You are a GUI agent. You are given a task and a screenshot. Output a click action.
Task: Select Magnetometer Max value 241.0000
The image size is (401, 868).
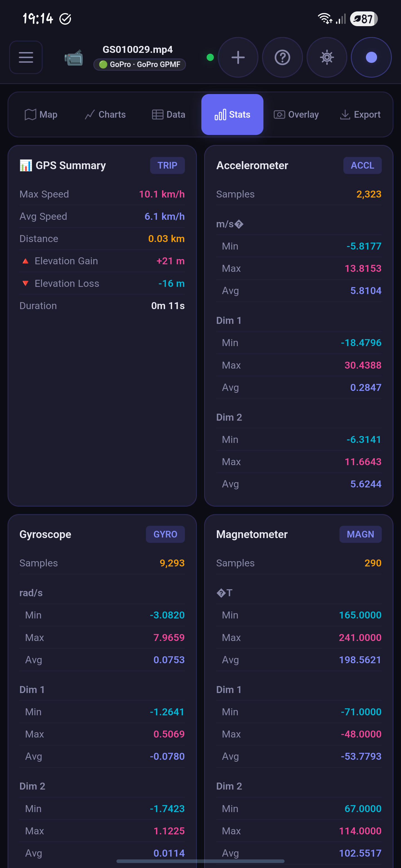[x=360, y=637]
